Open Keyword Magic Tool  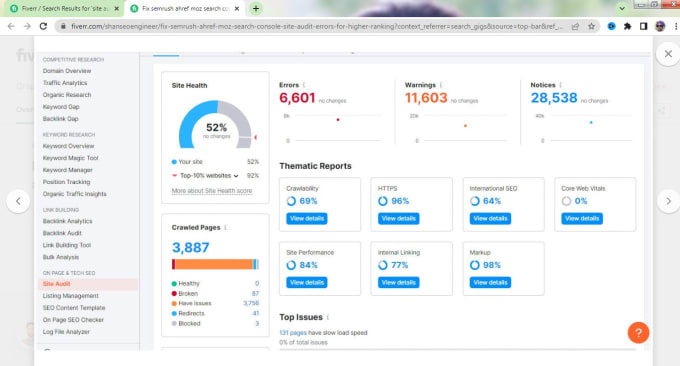pos(70,158)
